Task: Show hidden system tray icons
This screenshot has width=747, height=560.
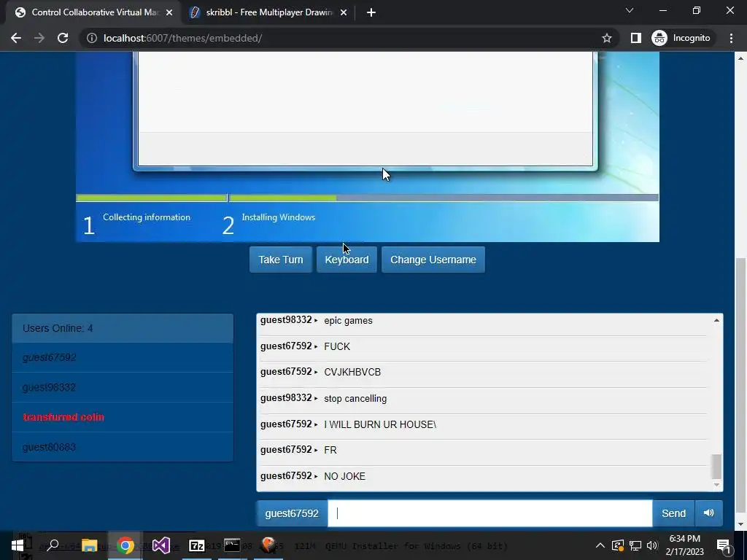Action: coord(600,545)
